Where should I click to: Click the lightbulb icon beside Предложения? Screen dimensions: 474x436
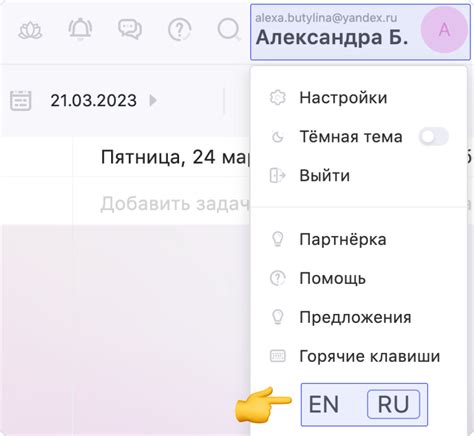coord(277,317)
